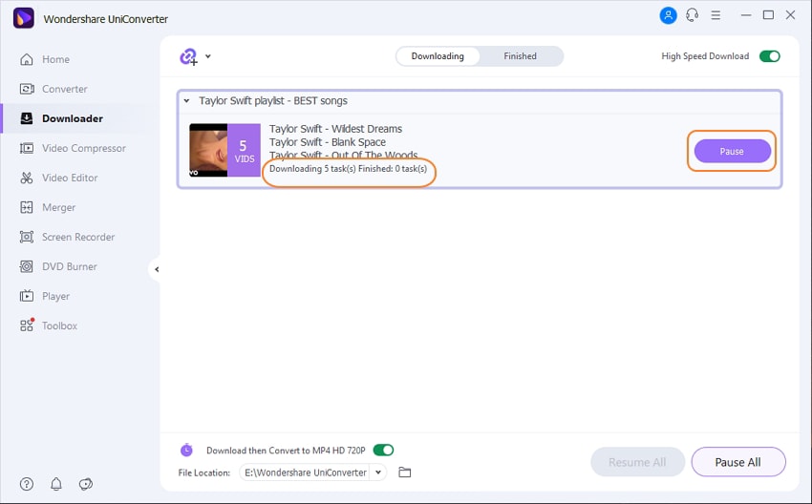Click the Pause All button
The image size is (812, 504).
click(737, 462)
